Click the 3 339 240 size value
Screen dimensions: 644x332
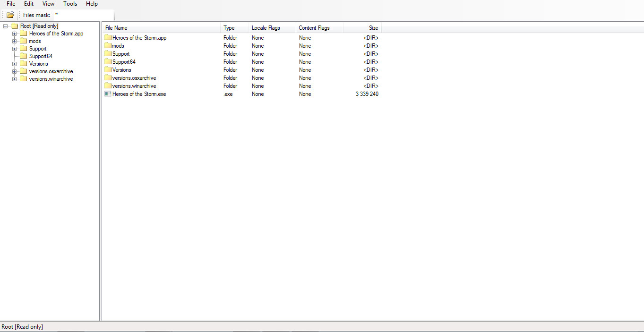coord(367,94)
